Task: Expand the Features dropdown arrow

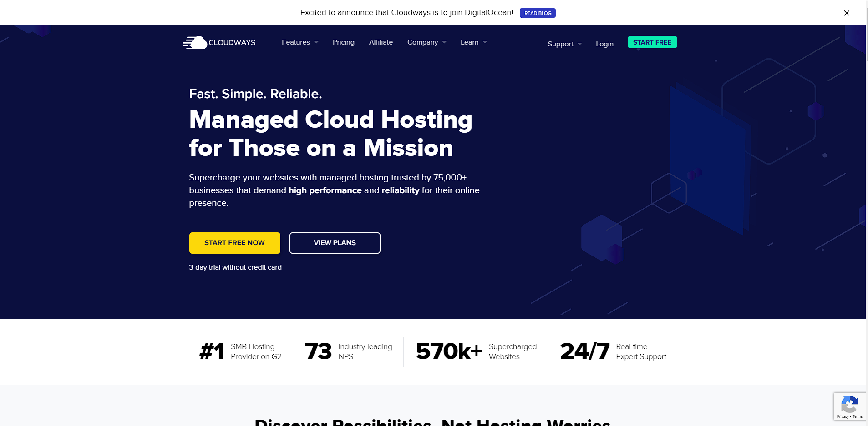Action: tap(316, 42)
